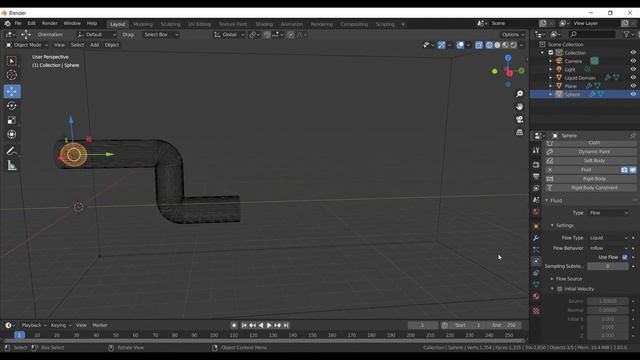Hide the Sphere object
The width and height of the screenshot is (640, 360).
633,94
